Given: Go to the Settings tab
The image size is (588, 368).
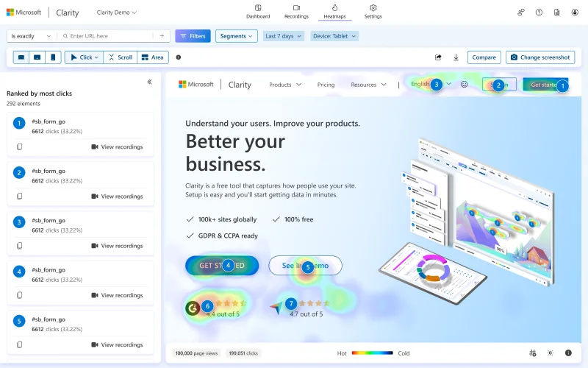Looking at the screenshot, I should pos(373,12).
